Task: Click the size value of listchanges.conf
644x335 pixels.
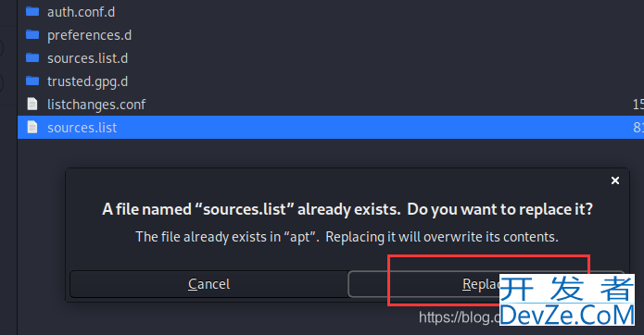Action: tap(638, 105)
